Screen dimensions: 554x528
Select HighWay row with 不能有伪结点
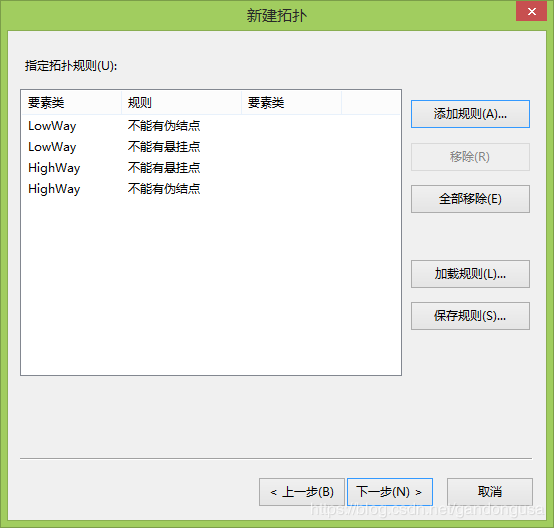pyautogui.click(x=211, y=189)
